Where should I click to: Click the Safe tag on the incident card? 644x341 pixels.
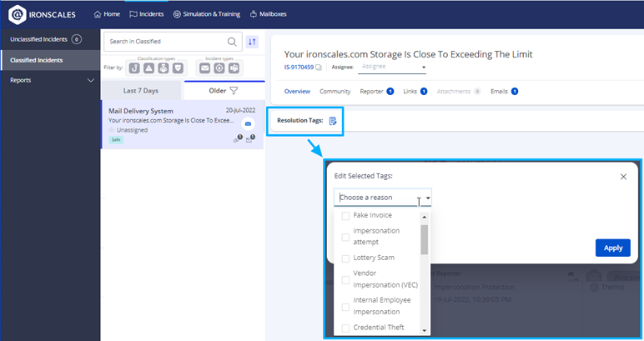coord(116,140)
